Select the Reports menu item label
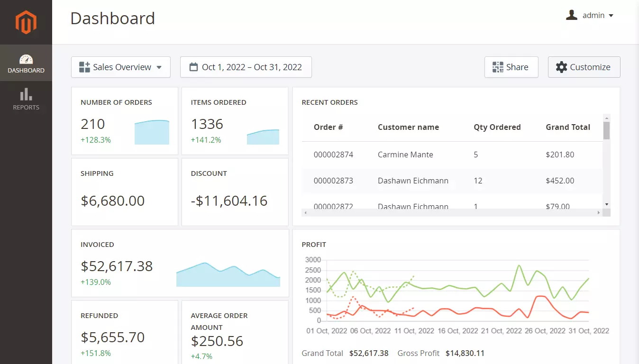Image resolution: width=639 pixels, height=364 pixels. 26,108
